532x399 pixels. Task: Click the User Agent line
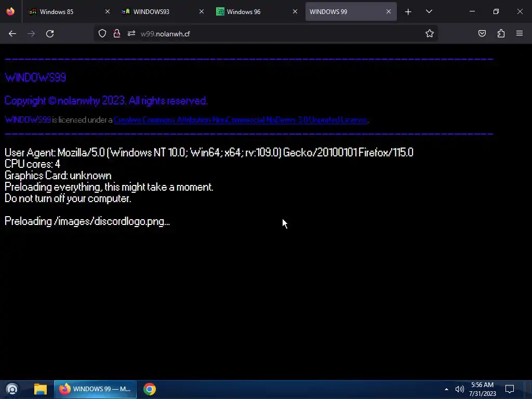pyautogui.click(x=209, y=153)
